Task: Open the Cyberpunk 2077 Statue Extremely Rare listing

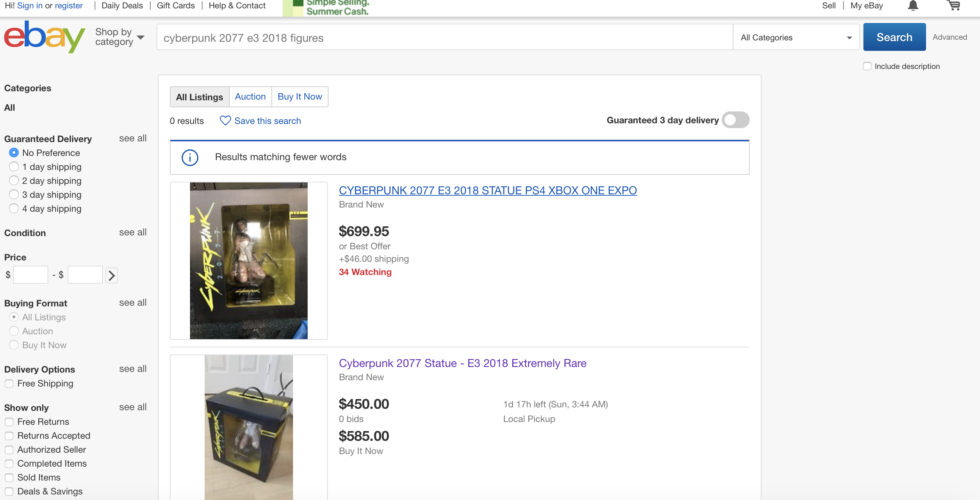Action: click(462, 363)
